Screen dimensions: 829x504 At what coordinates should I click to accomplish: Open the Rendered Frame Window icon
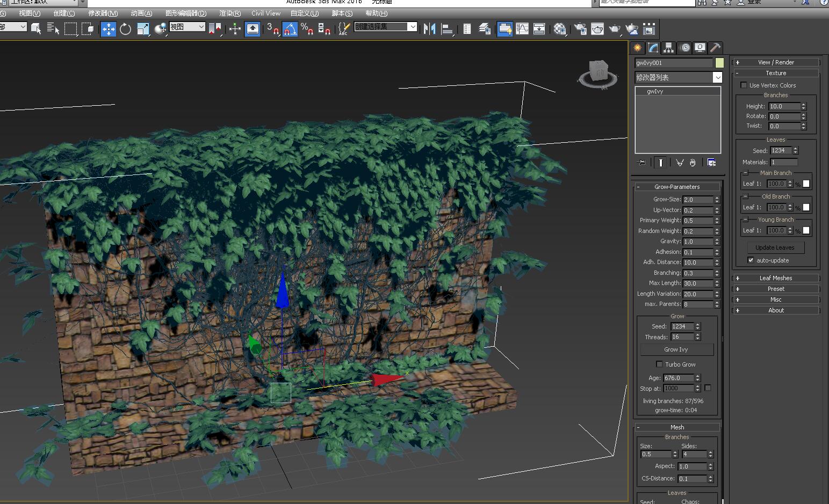pos(597,29)
